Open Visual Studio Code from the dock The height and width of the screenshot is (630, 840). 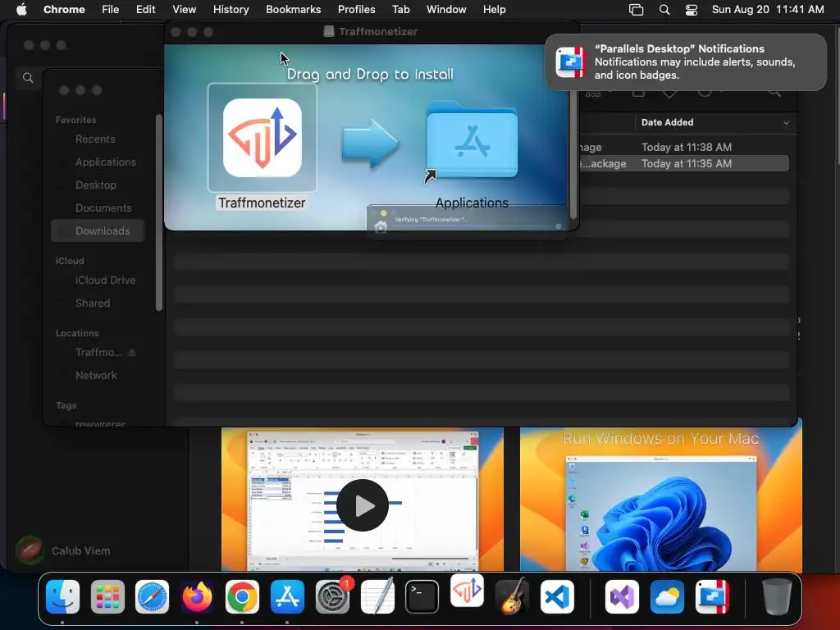pos(557,596)
